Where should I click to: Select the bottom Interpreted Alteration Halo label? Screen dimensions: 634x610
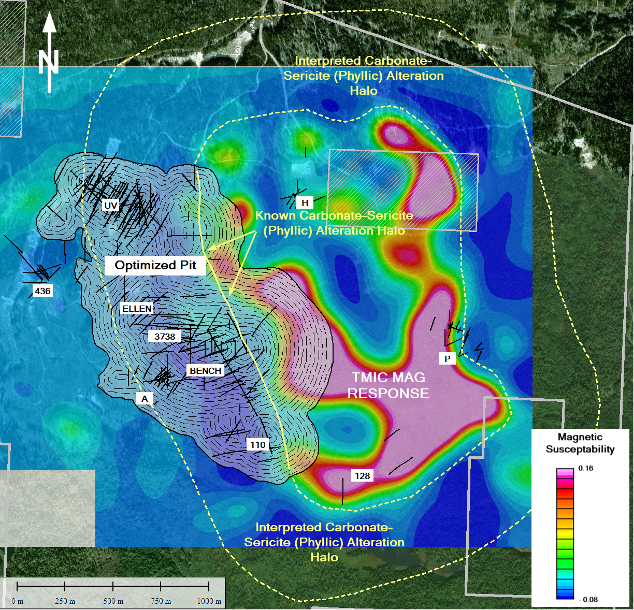[331, 542]
